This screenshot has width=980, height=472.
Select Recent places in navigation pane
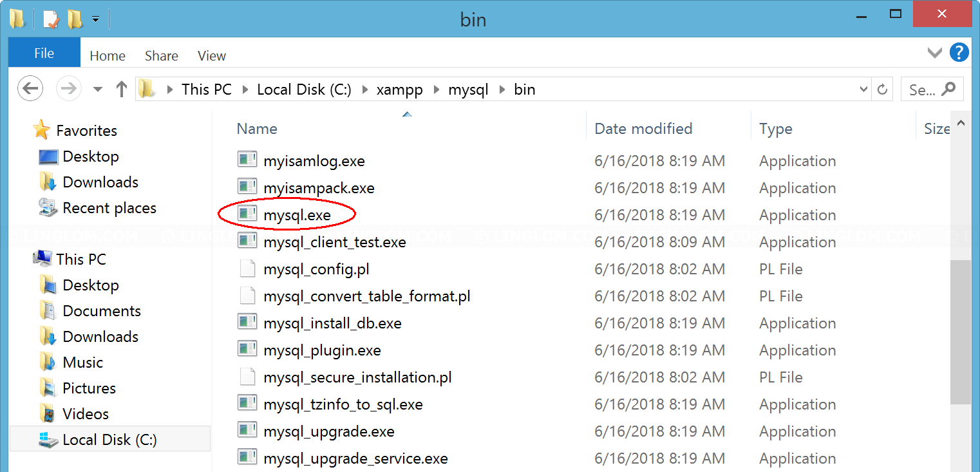click(109, 208)
